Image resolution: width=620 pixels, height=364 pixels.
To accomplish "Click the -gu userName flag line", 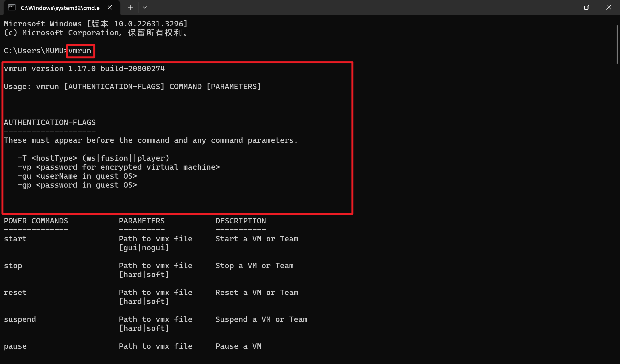I will coord(77,176).
